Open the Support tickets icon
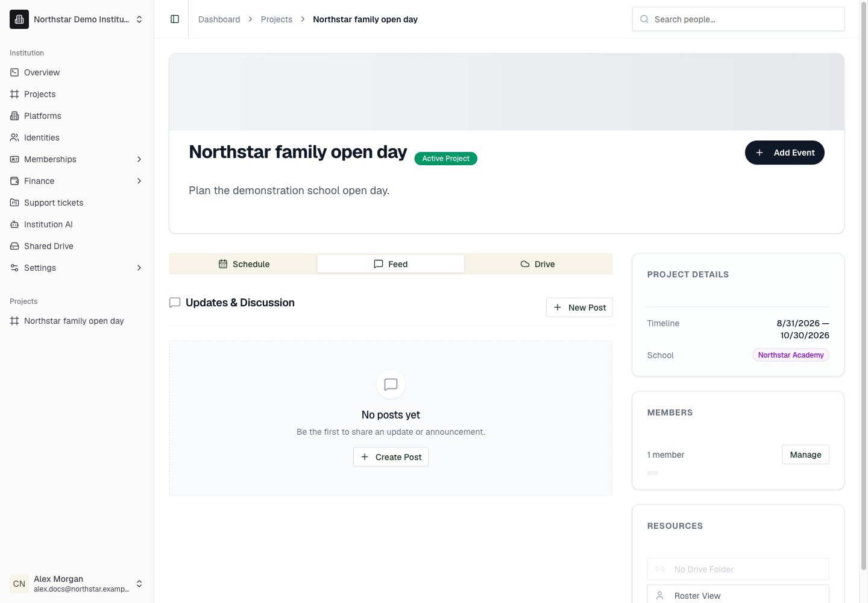 14,203
